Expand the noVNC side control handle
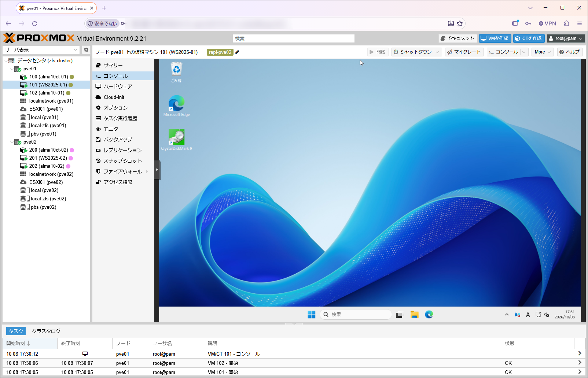The height and width of the screenshot is (378, 588). tap(157, 170)
